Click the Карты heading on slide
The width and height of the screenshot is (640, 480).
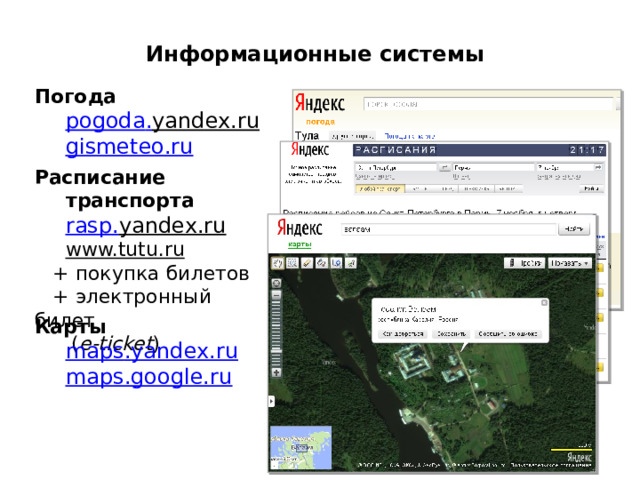coord(70,327)
